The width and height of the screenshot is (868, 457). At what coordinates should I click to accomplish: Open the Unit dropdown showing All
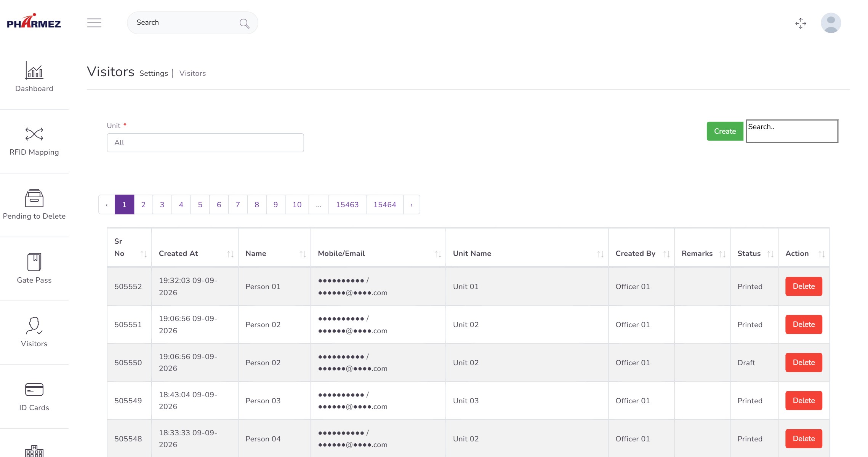click(205, 143)
